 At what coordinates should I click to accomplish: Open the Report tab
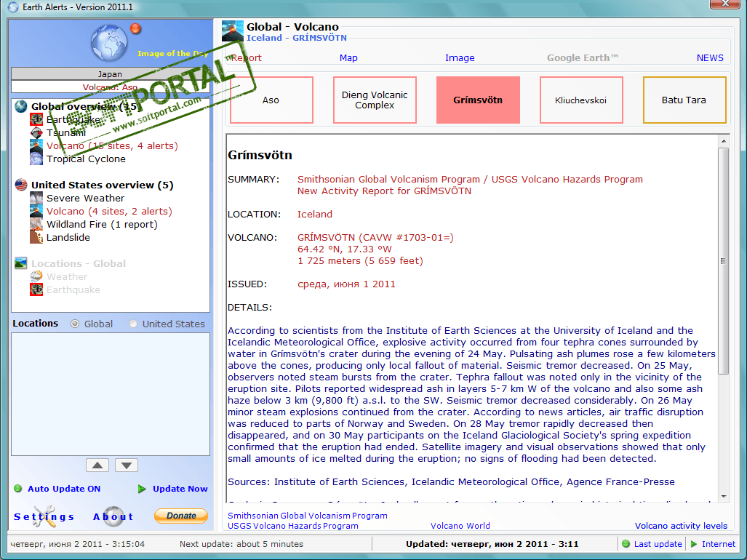[x=247, y=57]
